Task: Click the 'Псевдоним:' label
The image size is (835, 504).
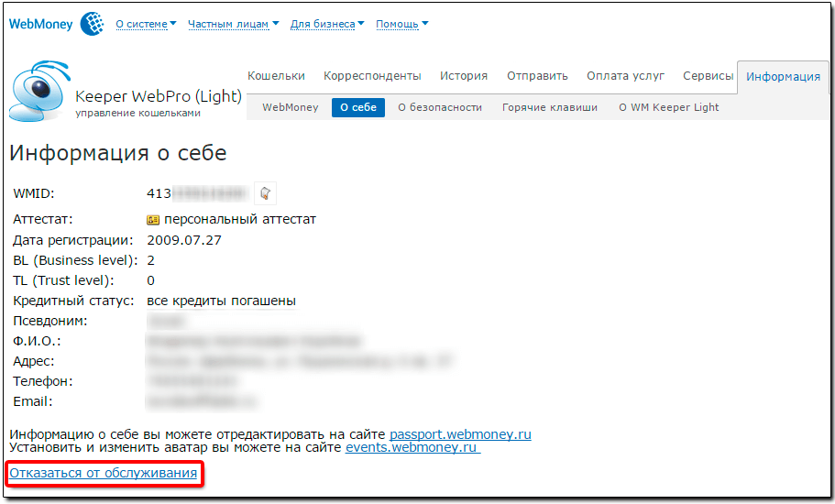Action: [x=50, y=321]
